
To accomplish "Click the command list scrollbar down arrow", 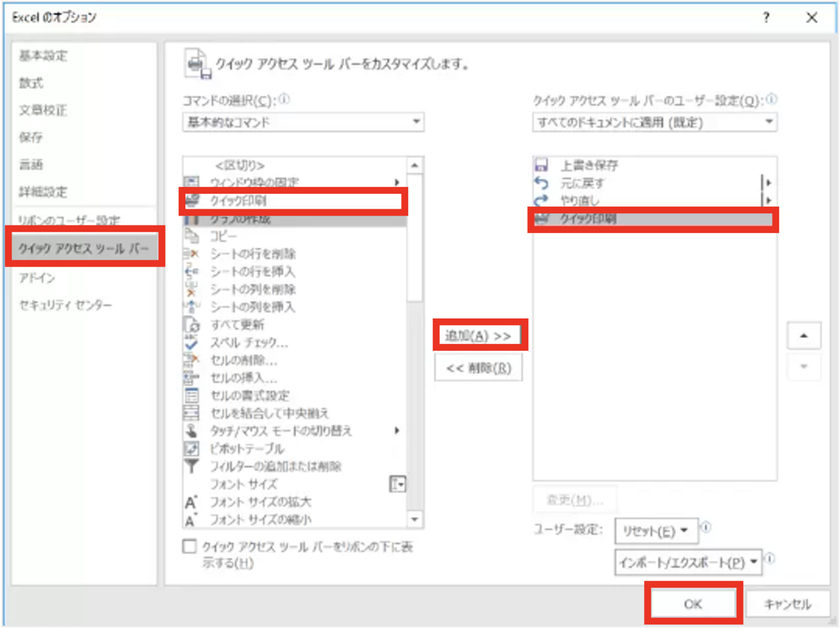I will (x=415, y=519).
